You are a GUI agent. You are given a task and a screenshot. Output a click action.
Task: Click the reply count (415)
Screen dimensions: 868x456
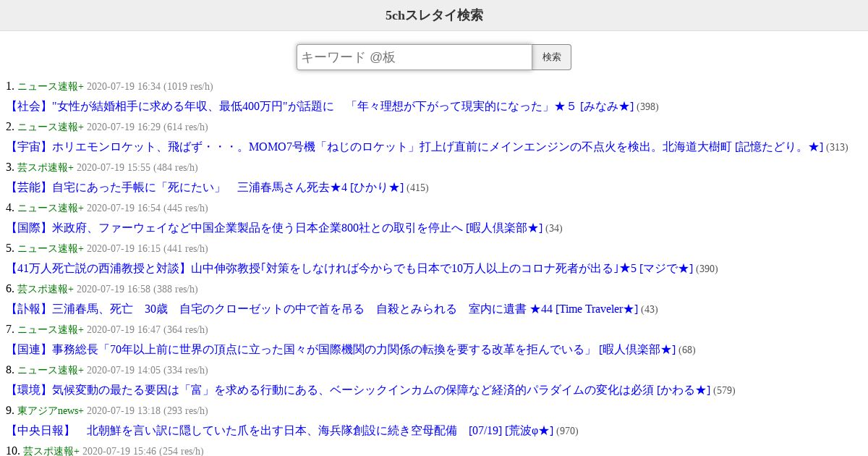pyautogui.click(x=417, y=188)
